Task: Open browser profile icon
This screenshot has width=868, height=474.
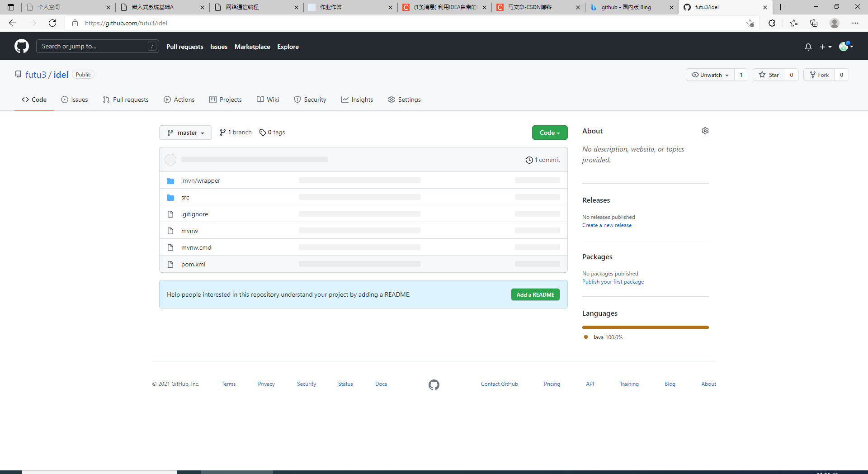Action: [x=835, y=23]
